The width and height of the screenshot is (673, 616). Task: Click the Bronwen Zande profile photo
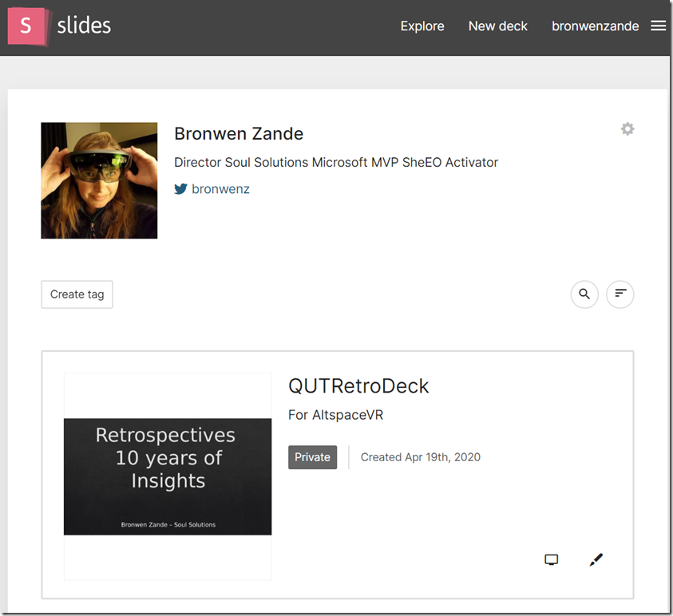pyautogui.click(x=99, y=180)
